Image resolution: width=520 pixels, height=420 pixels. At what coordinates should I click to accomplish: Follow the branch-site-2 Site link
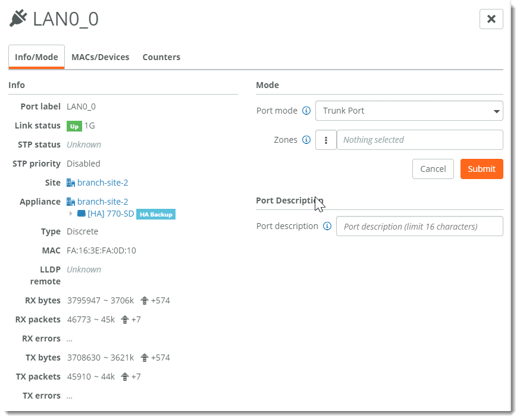coord(102,183)
